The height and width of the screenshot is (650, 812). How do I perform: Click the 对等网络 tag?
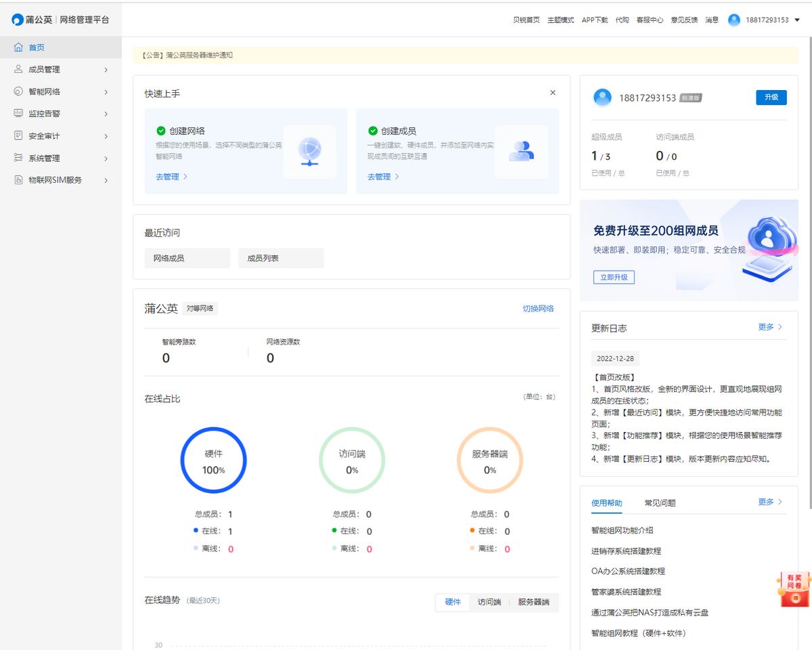[x=200, y=309]
